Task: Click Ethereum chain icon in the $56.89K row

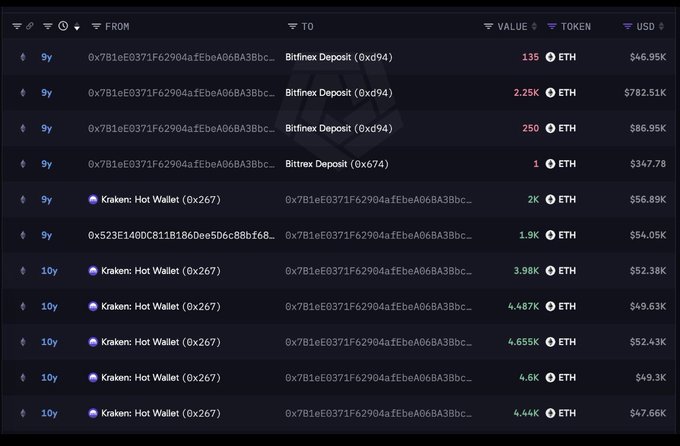Action: [23, 199]
